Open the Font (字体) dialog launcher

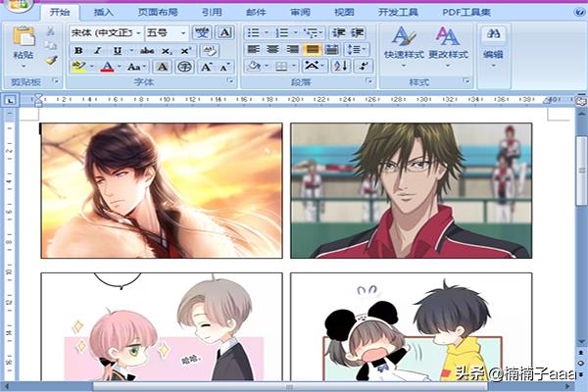(230, 82)
